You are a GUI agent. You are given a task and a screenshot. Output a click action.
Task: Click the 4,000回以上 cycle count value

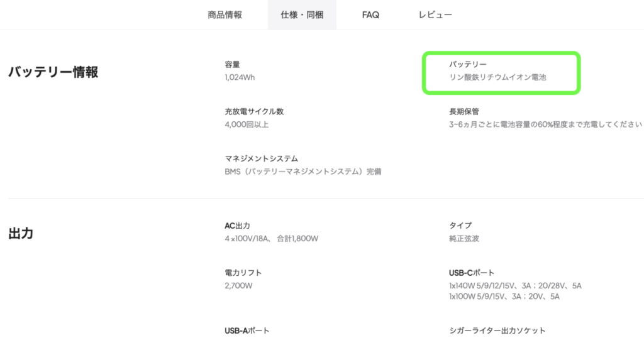tap(247, 124)
